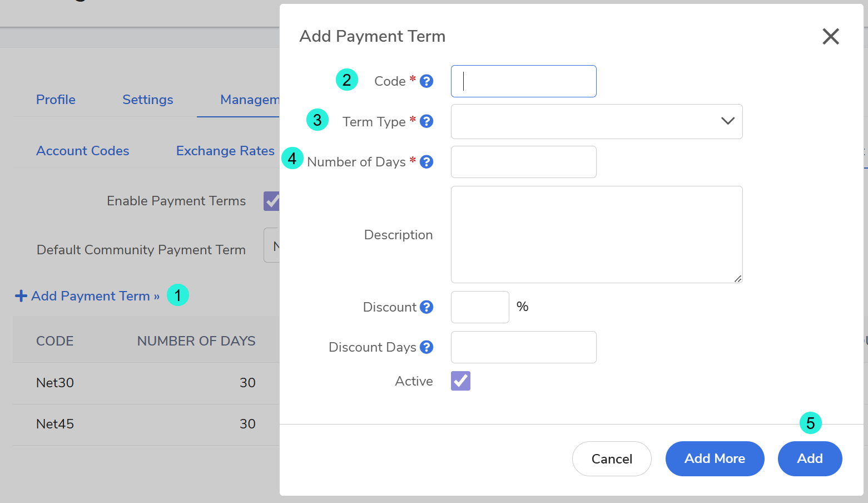868x503 pixels.
Task: Click the plus icon for Add Payment Term
Action: click(21, 296)
